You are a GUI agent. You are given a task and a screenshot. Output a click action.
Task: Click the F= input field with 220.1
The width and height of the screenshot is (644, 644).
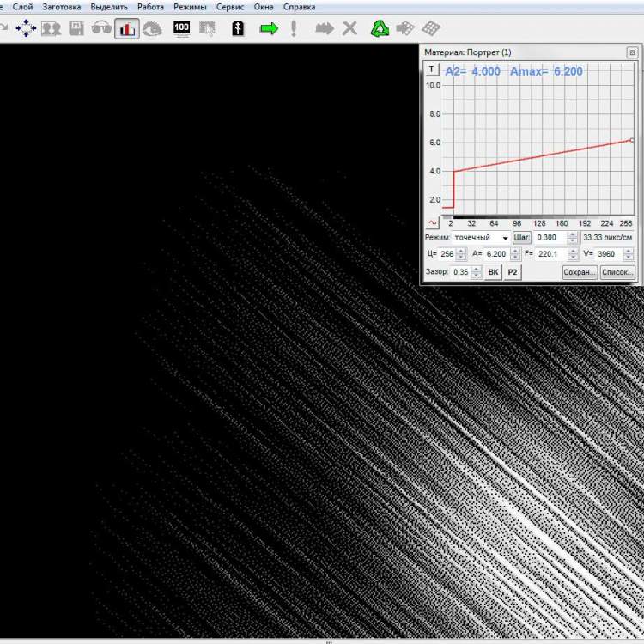click(548, 254)
